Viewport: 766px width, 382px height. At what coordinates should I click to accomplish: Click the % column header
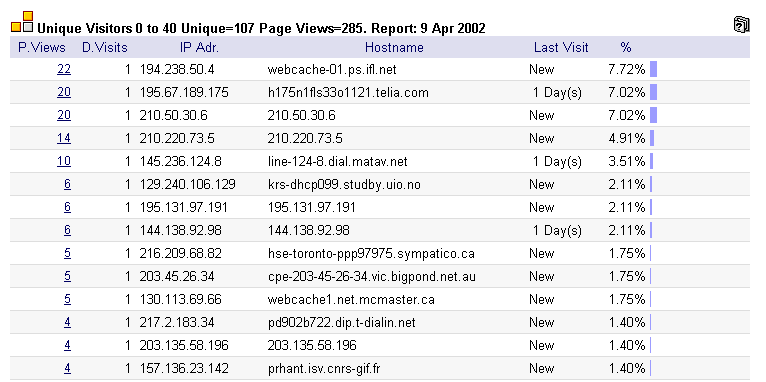(626, 47)
